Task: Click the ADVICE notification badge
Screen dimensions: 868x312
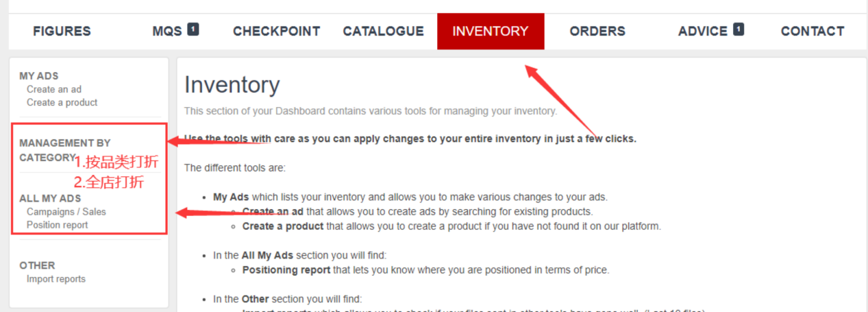Action: click(738, 29)
